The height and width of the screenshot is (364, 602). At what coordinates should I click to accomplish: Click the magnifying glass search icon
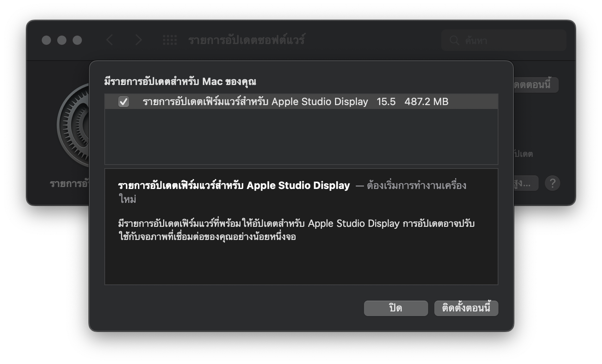click(454, 40)
